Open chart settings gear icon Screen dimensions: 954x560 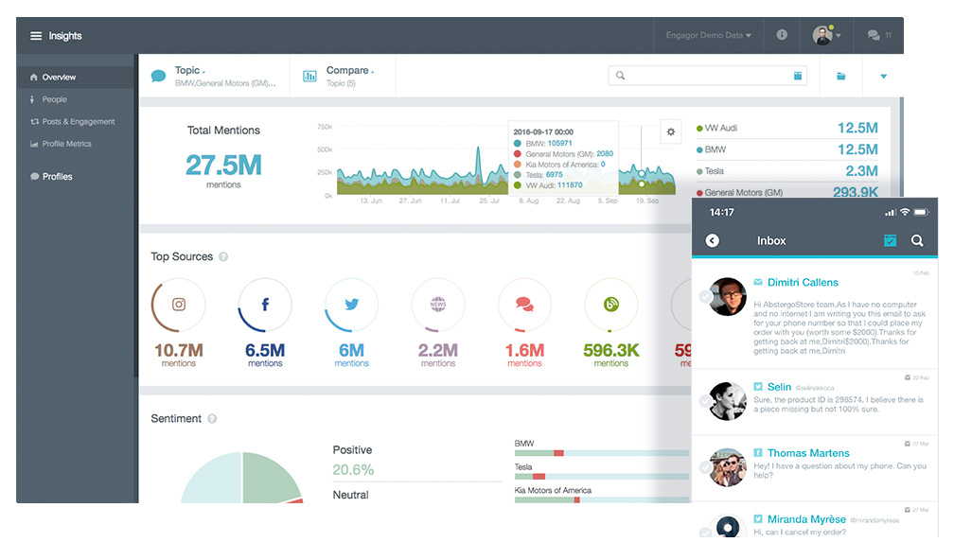(670, 131)
